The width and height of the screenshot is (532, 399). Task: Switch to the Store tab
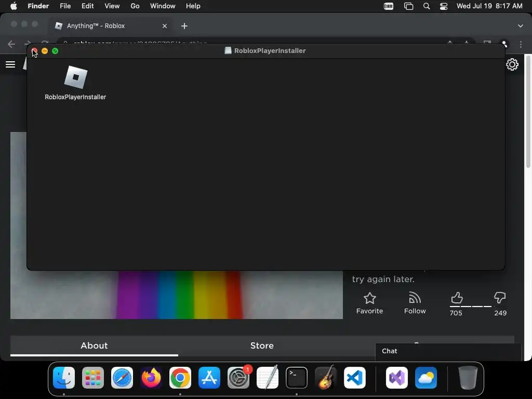pos(262,345)
